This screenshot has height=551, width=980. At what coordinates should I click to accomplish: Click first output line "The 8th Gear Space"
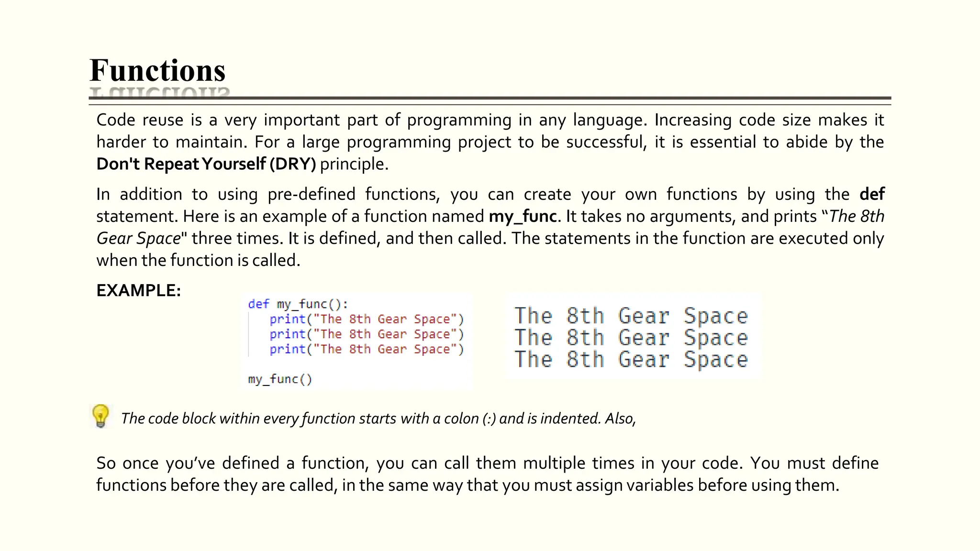click(631, 316)
